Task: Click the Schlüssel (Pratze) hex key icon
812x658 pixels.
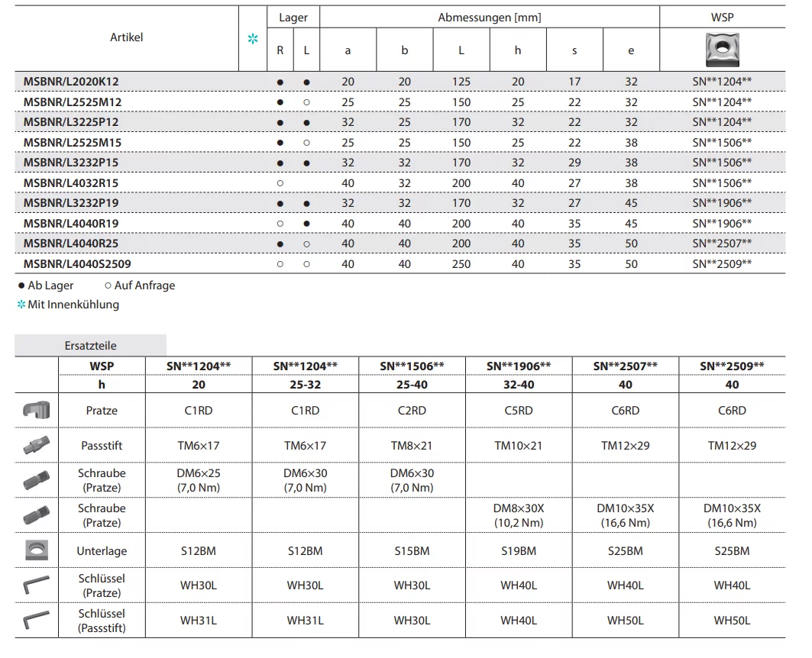Action: (36, 585)
